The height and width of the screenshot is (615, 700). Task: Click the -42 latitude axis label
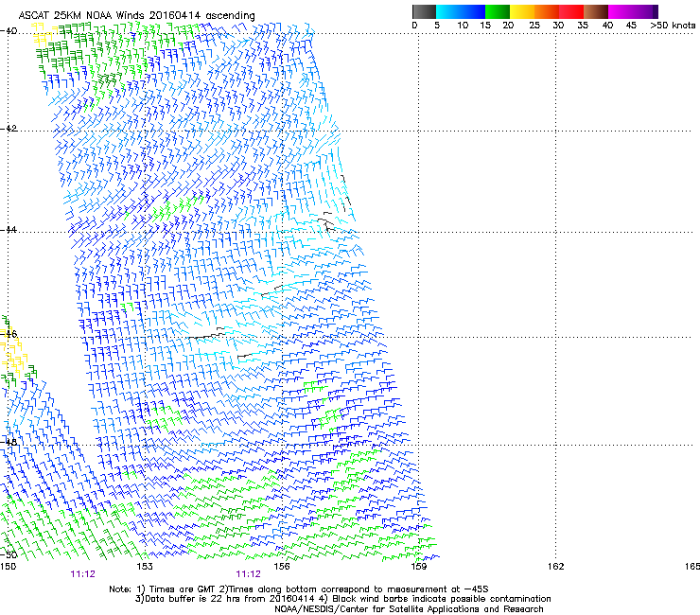pyautogui.click(x=9, y=129)
